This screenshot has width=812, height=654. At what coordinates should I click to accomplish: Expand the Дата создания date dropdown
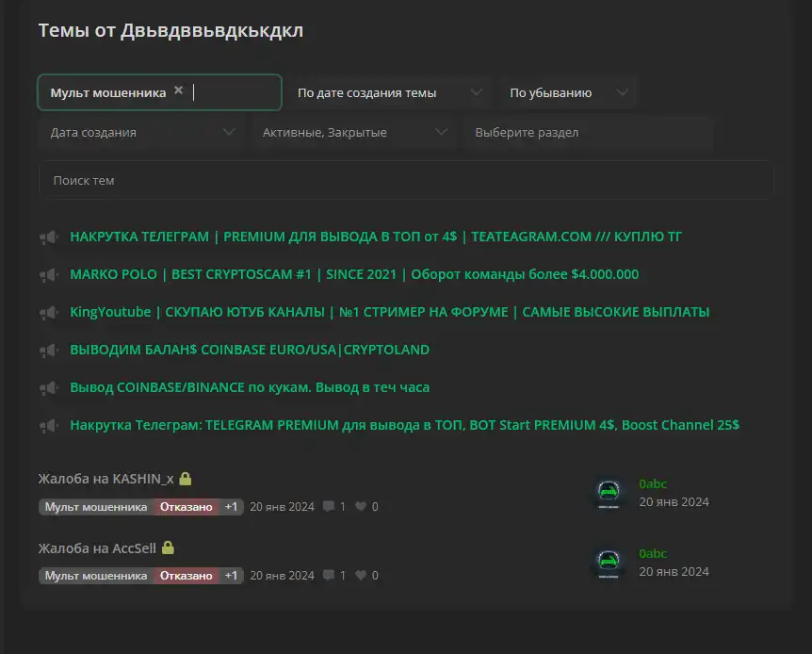[141, 133]
